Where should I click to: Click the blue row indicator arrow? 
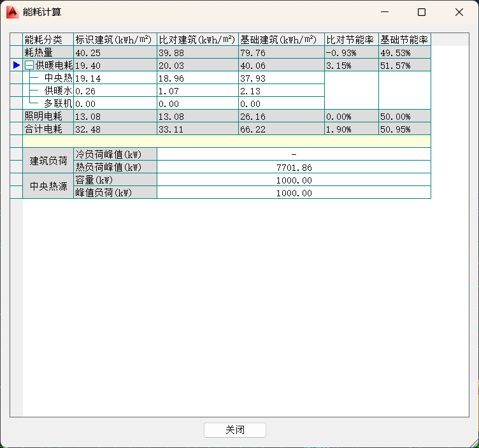[17, 65]
